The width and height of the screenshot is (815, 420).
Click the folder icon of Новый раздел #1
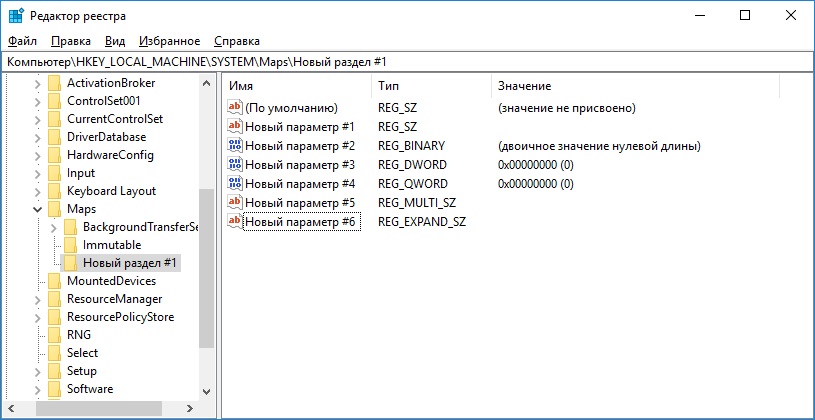click(x=70, y=263)
